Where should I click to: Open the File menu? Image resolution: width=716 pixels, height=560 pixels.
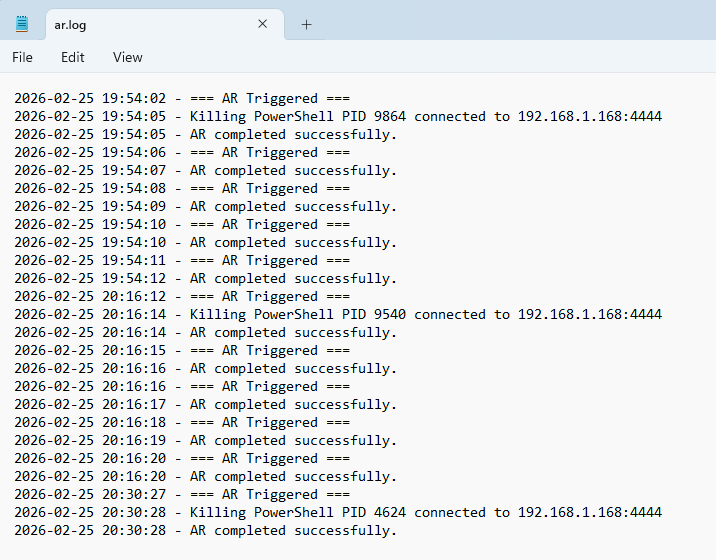22,57
